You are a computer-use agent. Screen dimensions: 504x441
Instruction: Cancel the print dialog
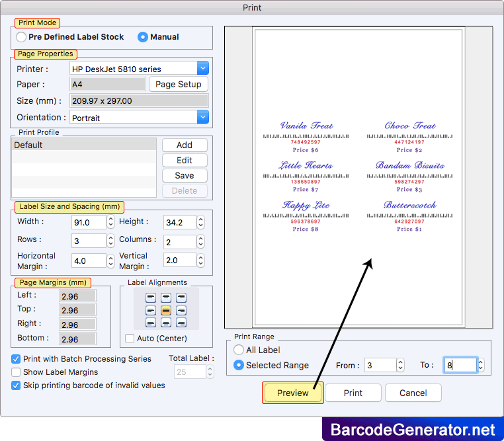point(413,393)
